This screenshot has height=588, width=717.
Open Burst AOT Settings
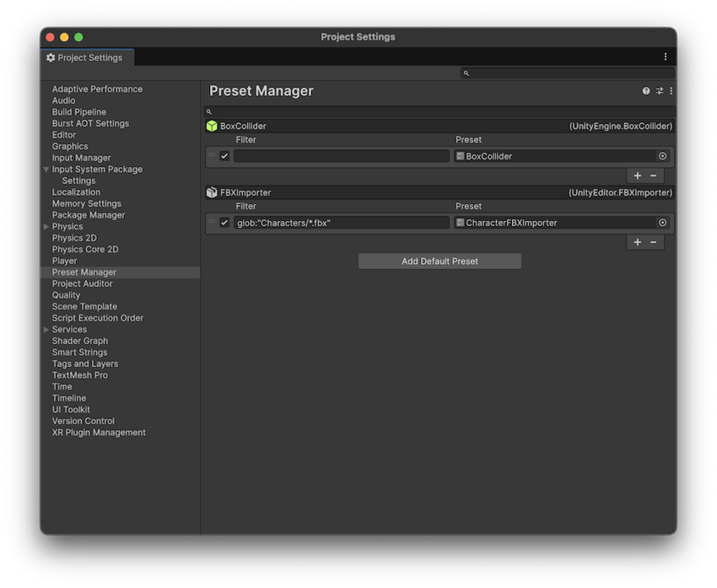(90, 124)
